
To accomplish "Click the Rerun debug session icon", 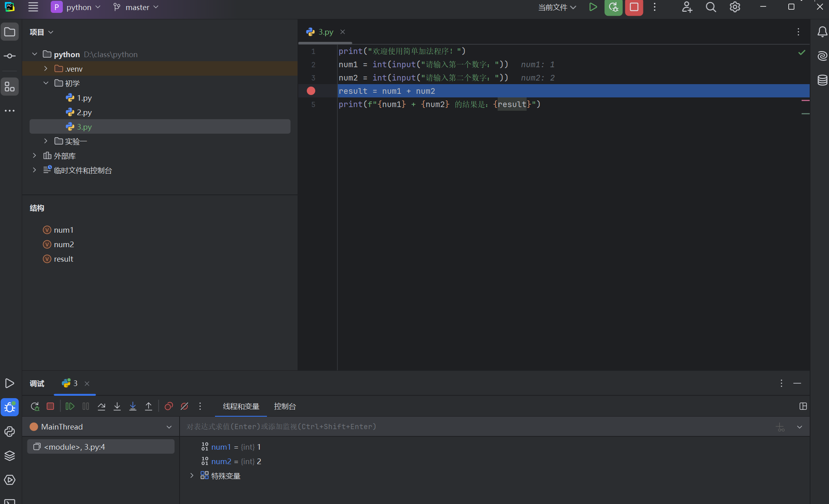I will 35,407.
